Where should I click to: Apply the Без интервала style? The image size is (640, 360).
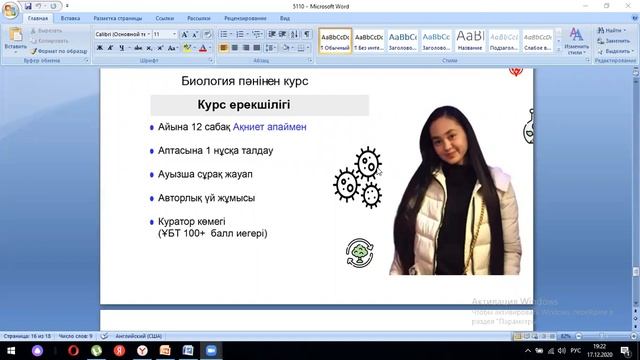point(369,41)
